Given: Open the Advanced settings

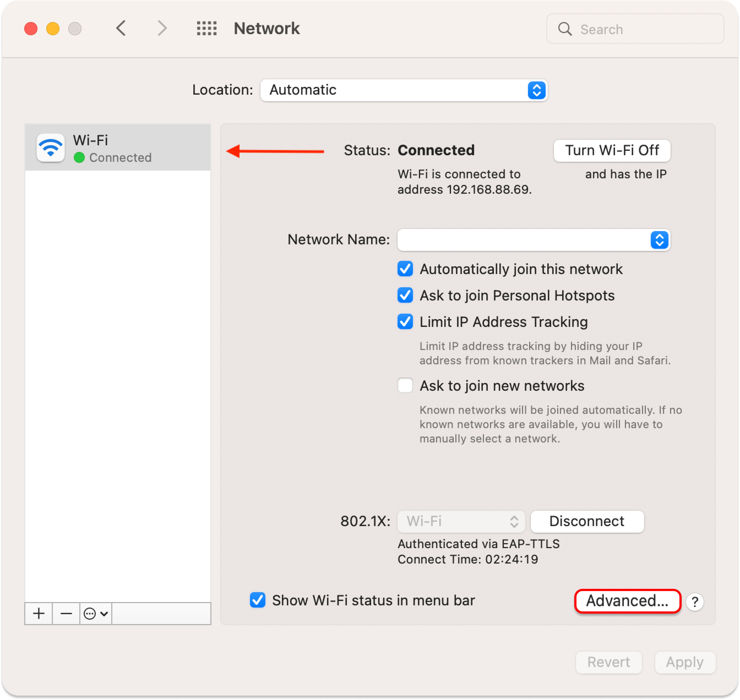Looking at the screenshot, I should (x=627, y=601).
